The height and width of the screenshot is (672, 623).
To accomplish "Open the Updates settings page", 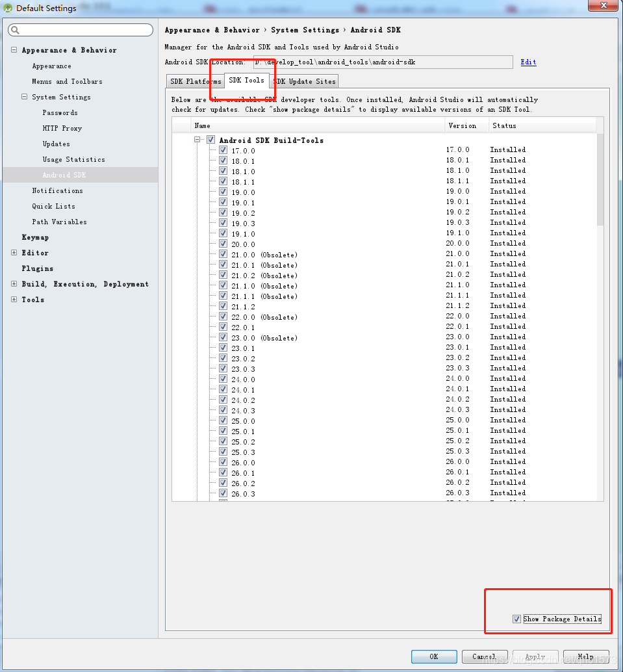I will [x=56, y=144].
